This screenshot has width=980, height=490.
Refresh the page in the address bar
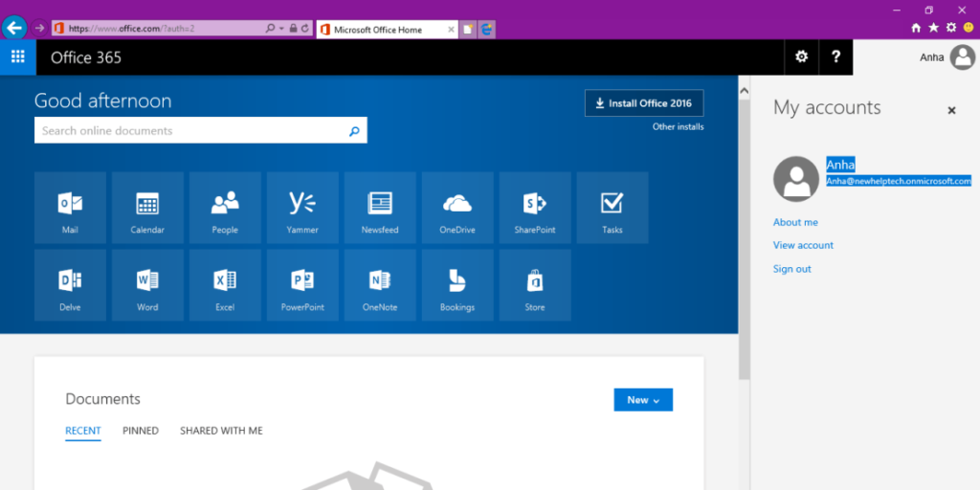305,28
